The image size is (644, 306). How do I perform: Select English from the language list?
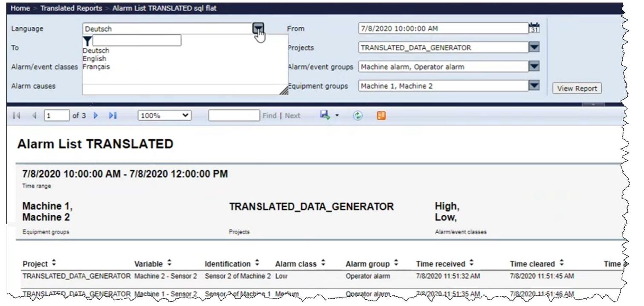point(94,59)
